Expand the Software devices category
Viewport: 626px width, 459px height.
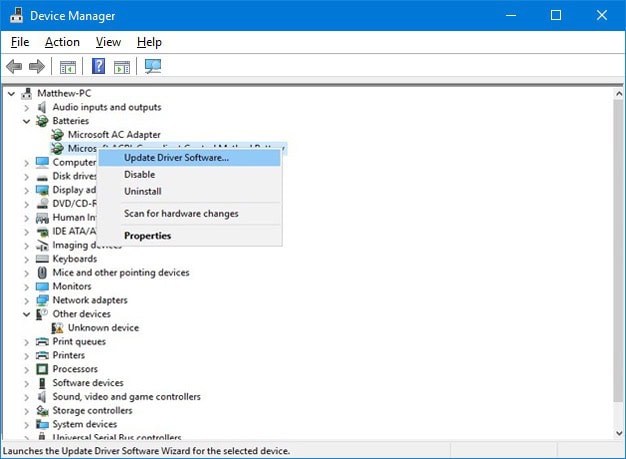coord(26,384)
